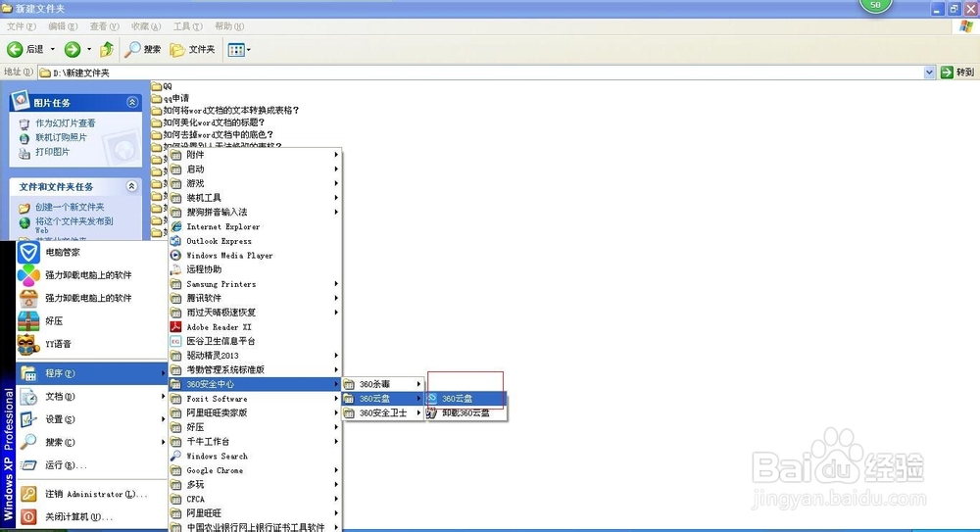Screen dimensions: 980x532
Task: Expand 360安全中心 submenu
Action: pyautogui.click(x=255, y=384)
